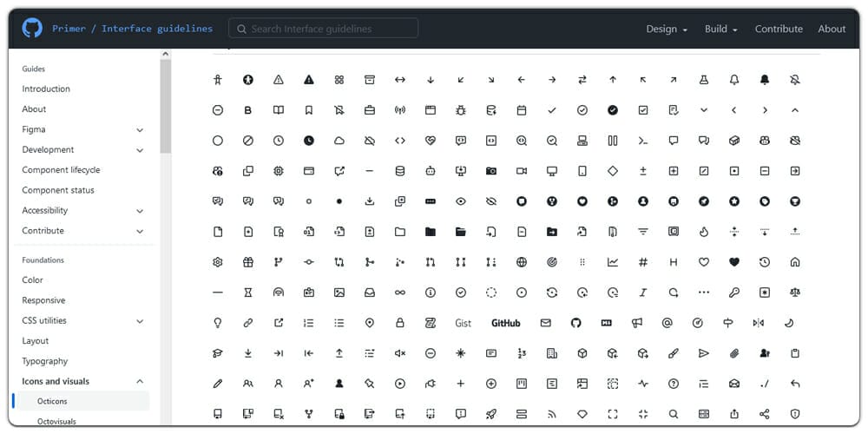Screen dimensions: 868x434
Task: Select the globe icon
Action: (x=522, y=262)
